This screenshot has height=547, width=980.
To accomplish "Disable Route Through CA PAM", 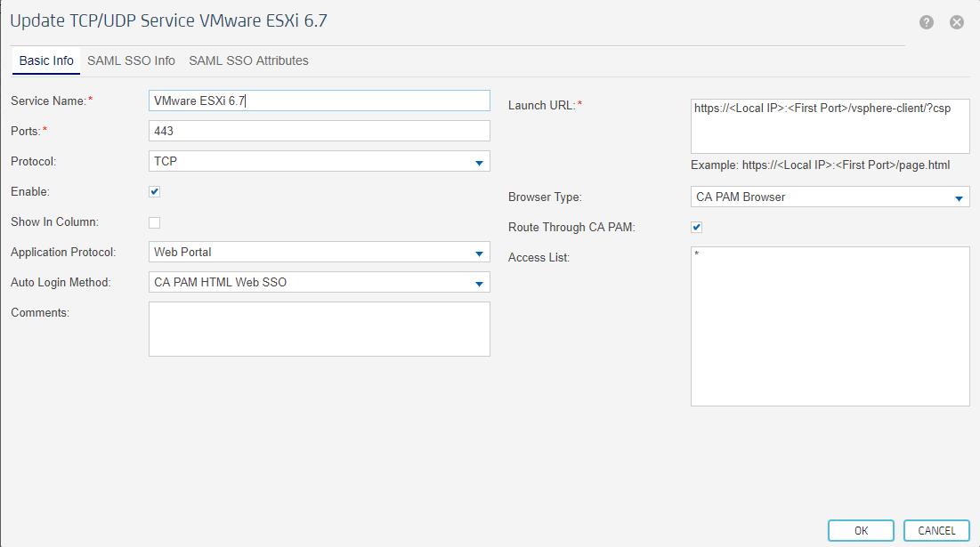I will tap(695, 227).
